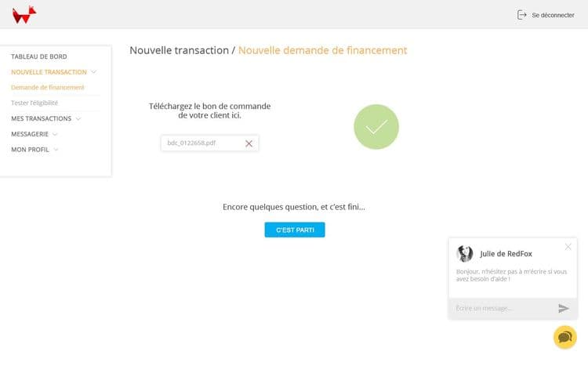Click the bdc_0122658.pdf file name field
Image resolution: width=588 pixels, height=366 pixels.
(200, 143)
